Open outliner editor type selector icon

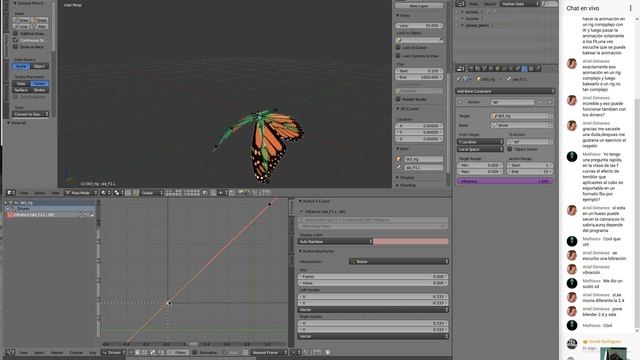click(461, 4)
